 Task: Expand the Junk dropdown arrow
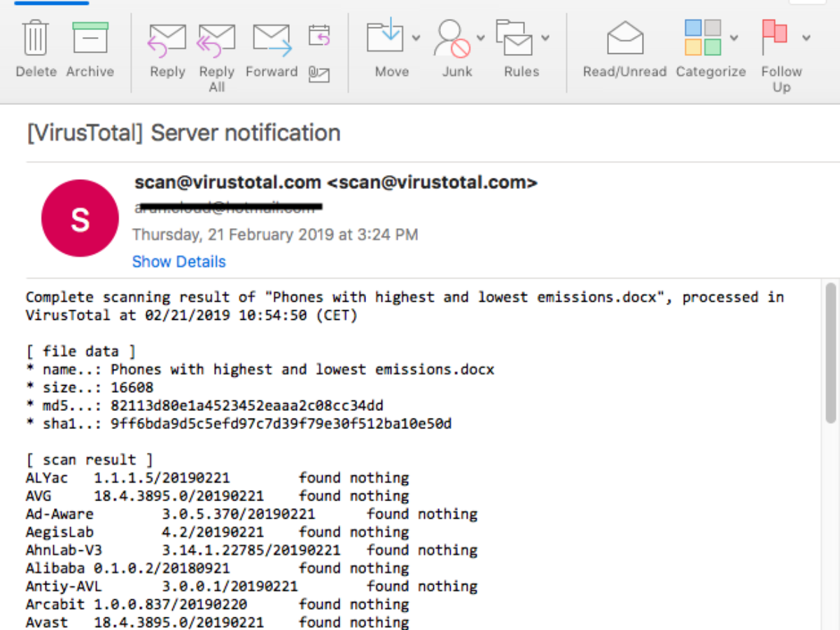pyautogui.click(x=481, y=37)
